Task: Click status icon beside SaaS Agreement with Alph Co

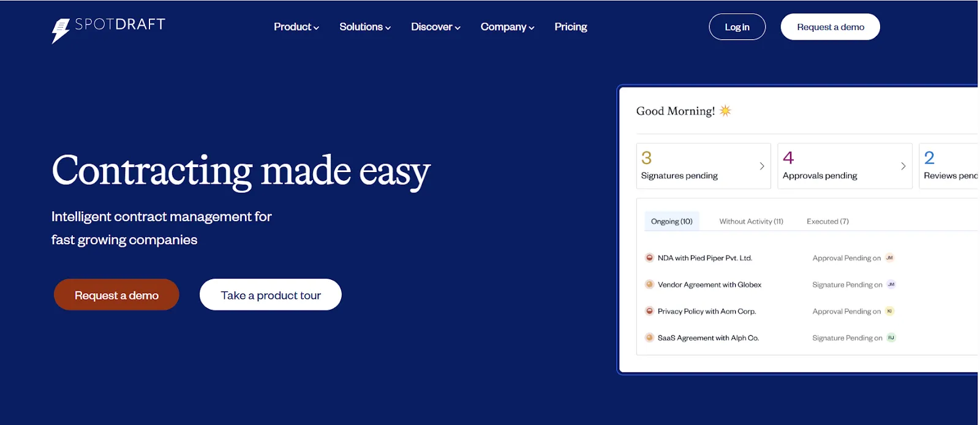Action: (649, 337)
